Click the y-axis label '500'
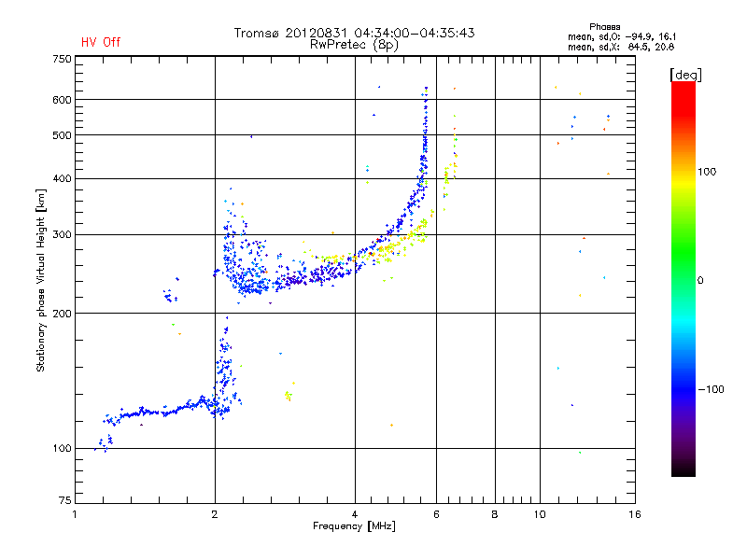Viewport: 747px width, 560px height. pyautogui.click(x=62, y=135)
